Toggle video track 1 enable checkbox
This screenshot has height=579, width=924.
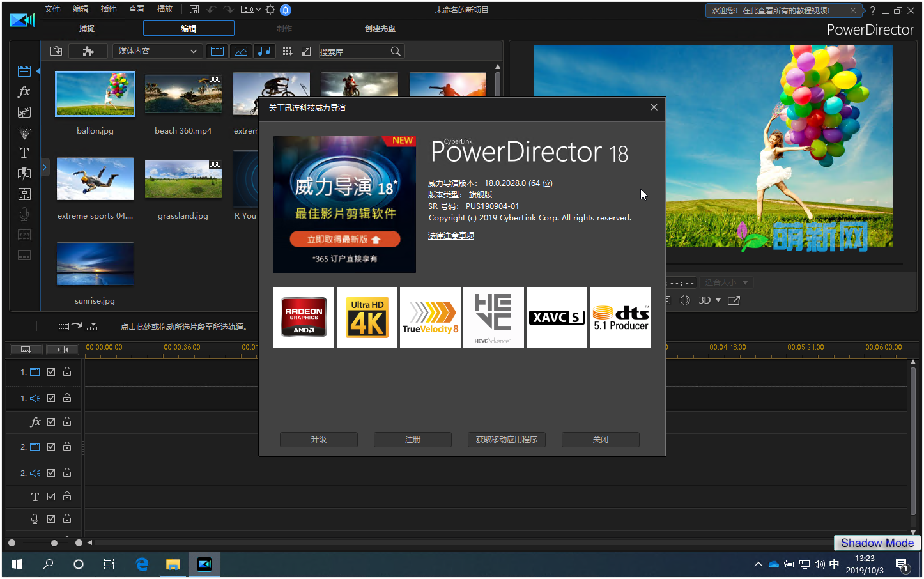51,372
